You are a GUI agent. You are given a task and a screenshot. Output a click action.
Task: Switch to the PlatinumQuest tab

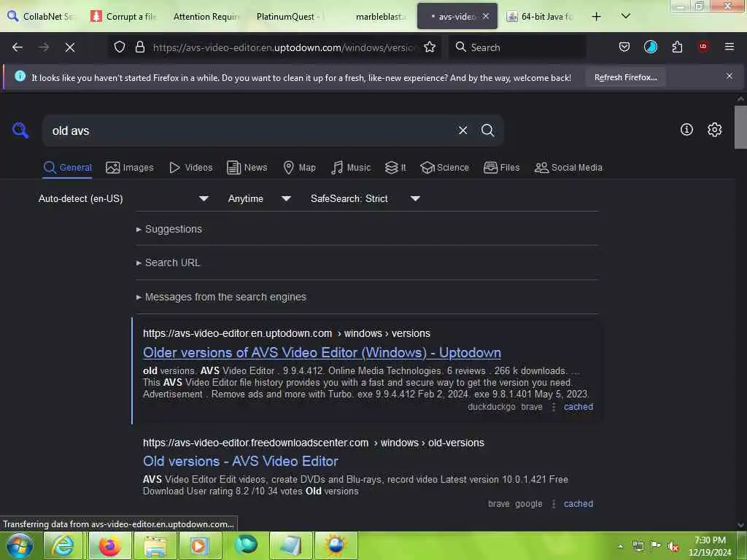pyautogui.click(x=290, y=16)
